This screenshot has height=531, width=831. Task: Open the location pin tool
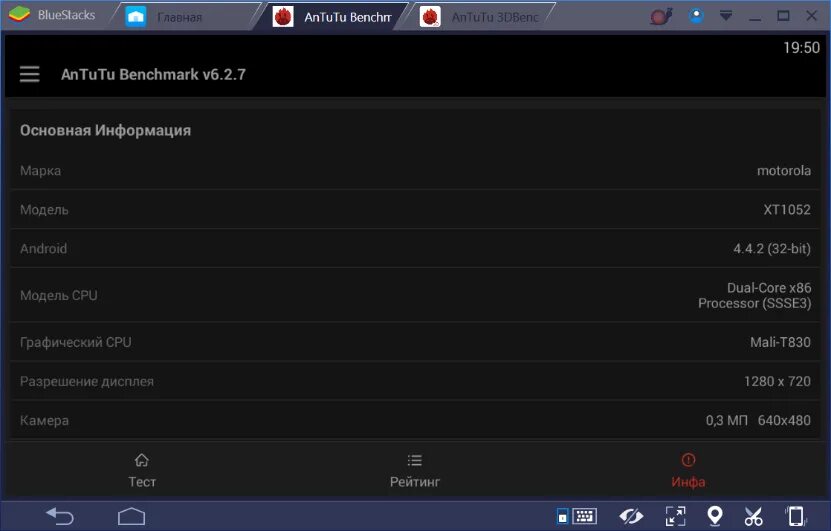coord(715,516)
